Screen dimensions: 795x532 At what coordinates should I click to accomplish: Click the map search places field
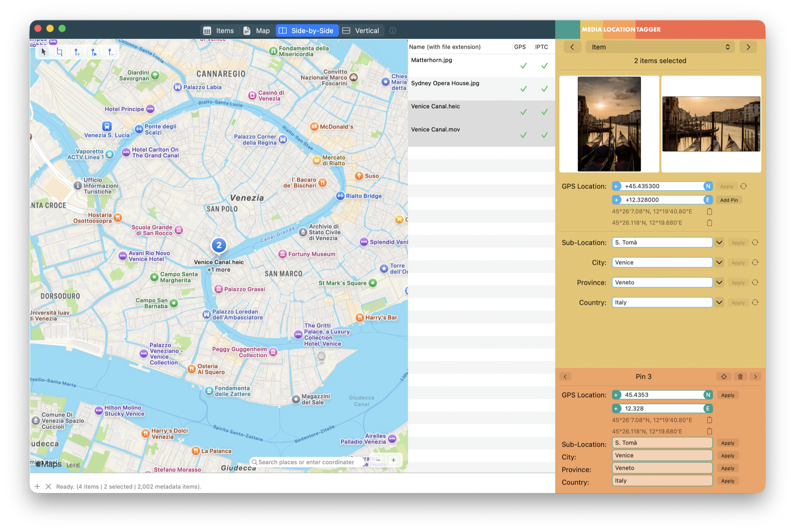coord(306,462)
